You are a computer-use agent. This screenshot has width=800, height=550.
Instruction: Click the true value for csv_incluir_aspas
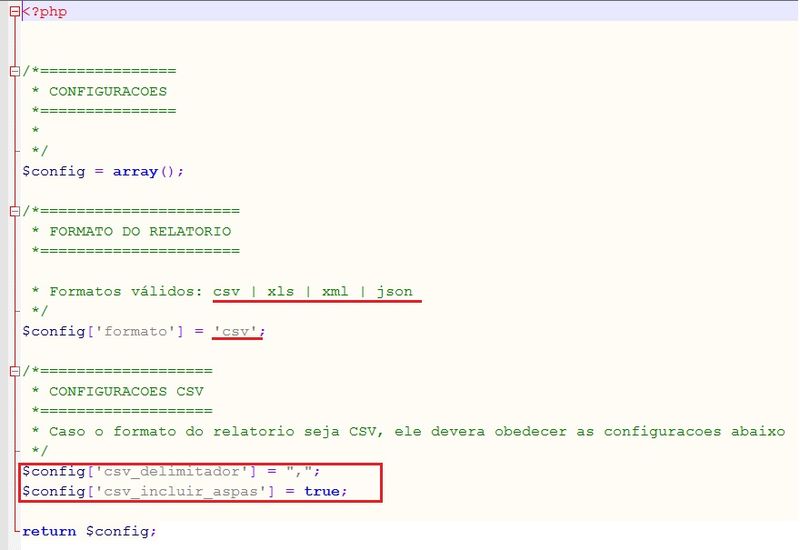(x=324, y=491)
